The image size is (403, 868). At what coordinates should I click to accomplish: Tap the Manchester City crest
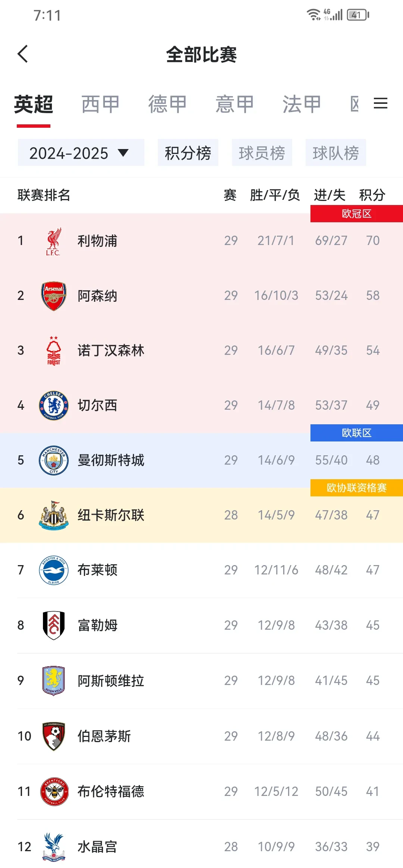click(x=53, y=460)
